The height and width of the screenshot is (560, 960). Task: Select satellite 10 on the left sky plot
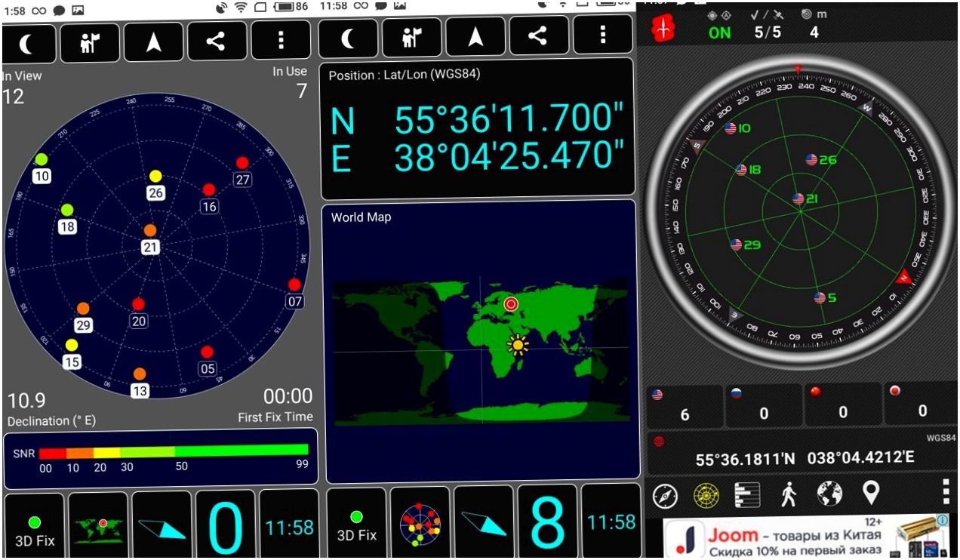point(42,168)
